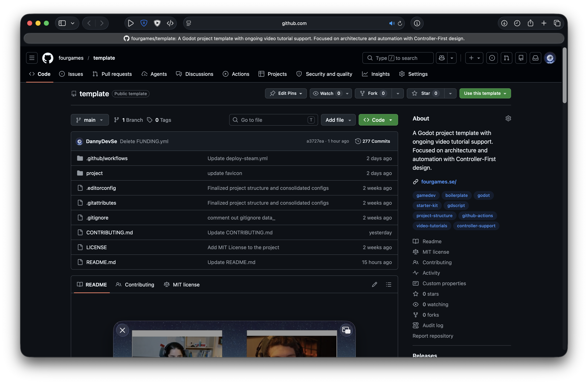Viewport: 588px width, 384px height.
Task: Switch to the Issues tab
Action: [71, 74]
